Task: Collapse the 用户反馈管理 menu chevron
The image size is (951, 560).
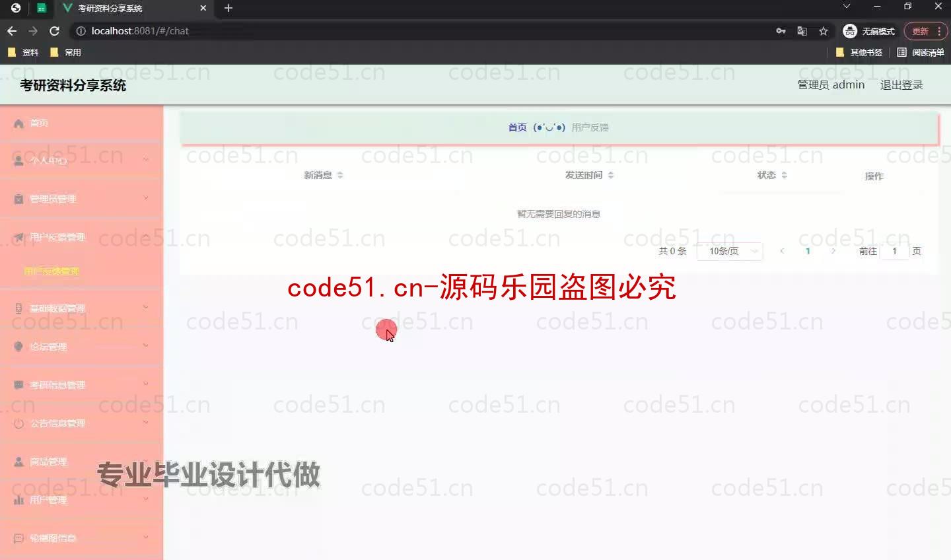Action: [146, 236]
